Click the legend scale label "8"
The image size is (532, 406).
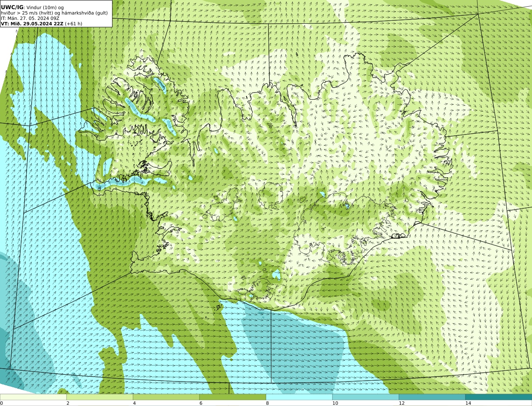click(x=267, y=403)
